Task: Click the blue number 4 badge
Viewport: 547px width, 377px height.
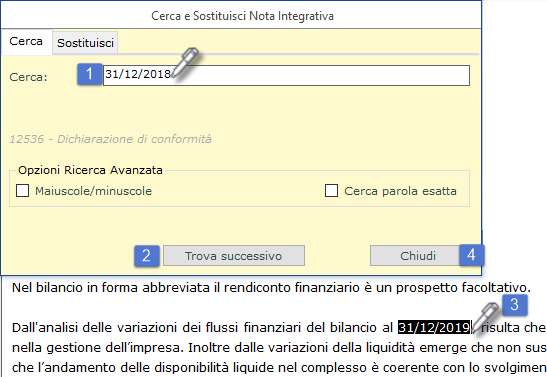Action: 471,255
